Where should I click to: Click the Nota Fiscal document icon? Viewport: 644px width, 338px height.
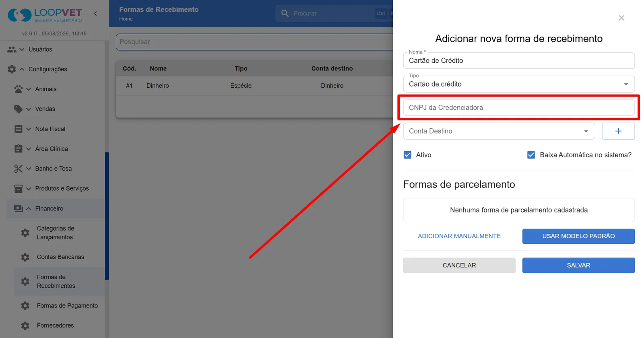coord(19,129)
